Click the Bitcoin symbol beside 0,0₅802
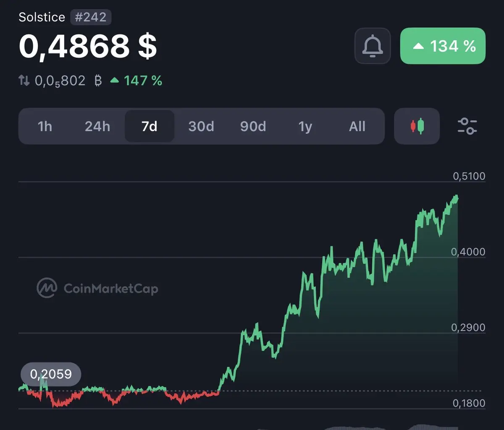The width and height of the screenshot is (504, 430). [98, 80]
